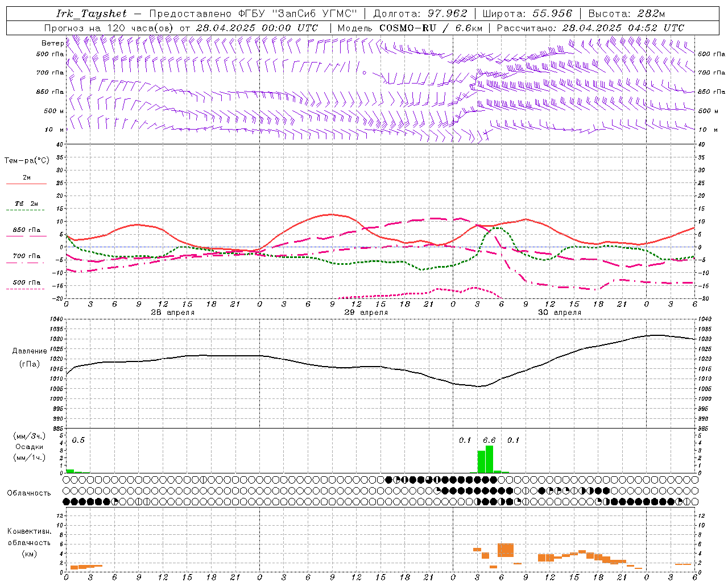Click the 28 апреля date label

coord(172,313)
